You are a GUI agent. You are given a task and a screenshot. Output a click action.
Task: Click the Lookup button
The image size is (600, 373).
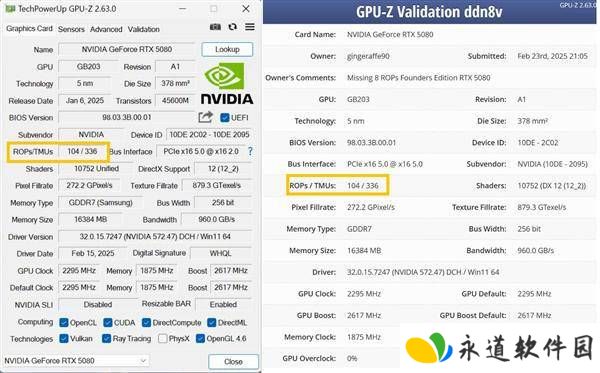[227, 49]
